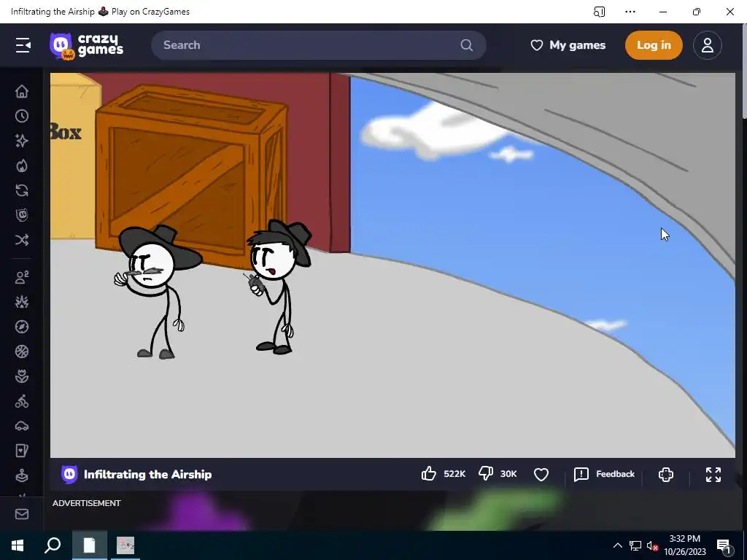Image resolution: width=747 pixels, height=560 pixels.
Task: Enter fullscreen mode for the game
Action: [x=713, y=474]
